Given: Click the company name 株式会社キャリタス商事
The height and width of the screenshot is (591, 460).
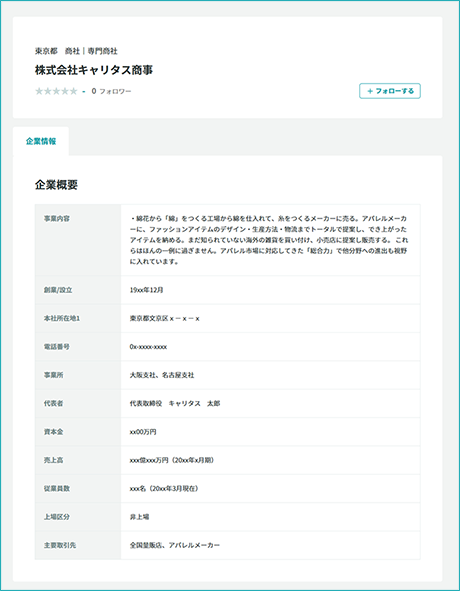Looking at the screenshot, I should (x=94, y=70).
